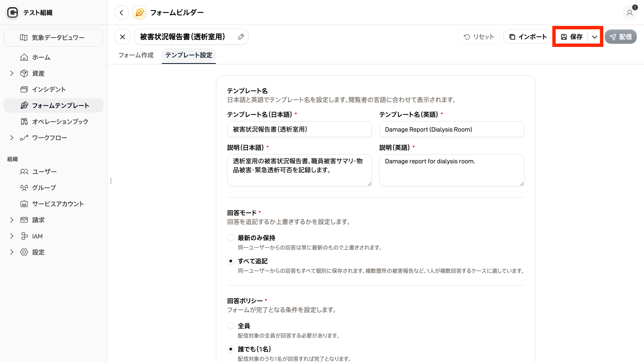Click the リセット undo icon
This screenshot has height=362, width=644.
click(x=466, y=37)
